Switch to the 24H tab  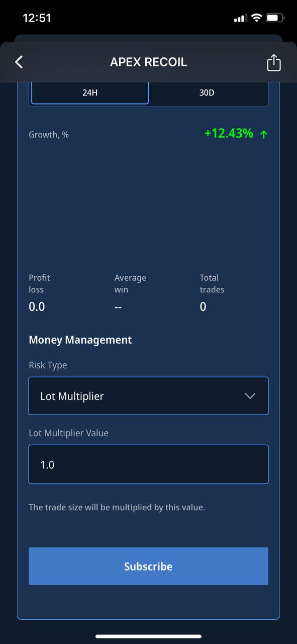pos(90,93)
